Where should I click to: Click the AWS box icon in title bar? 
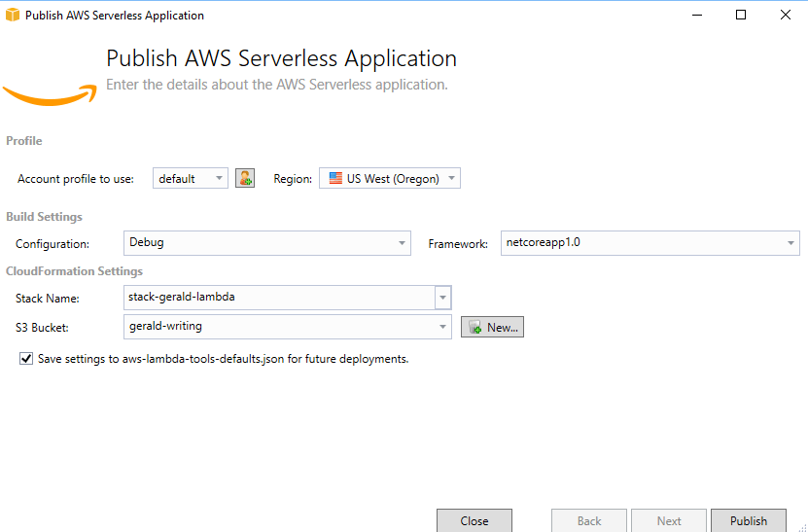point(13,16)
